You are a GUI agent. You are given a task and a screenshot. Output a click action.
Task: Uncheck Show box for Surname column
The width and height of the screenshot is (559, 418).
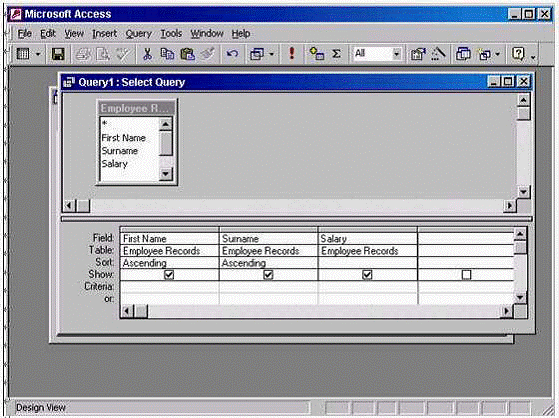(268, 275)
